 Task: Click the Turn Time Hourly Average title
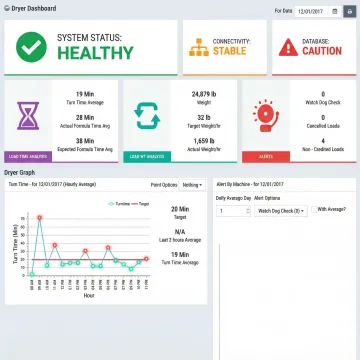[52, 184]
